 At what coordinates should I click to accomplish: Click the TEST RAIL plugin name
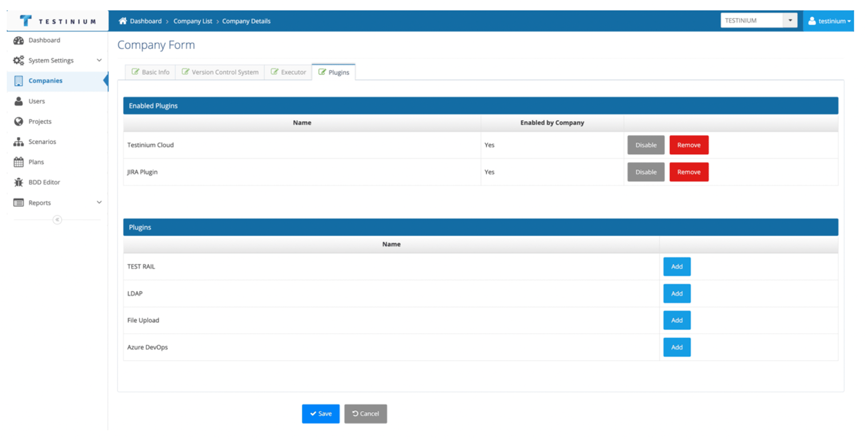tap(141, 267)
